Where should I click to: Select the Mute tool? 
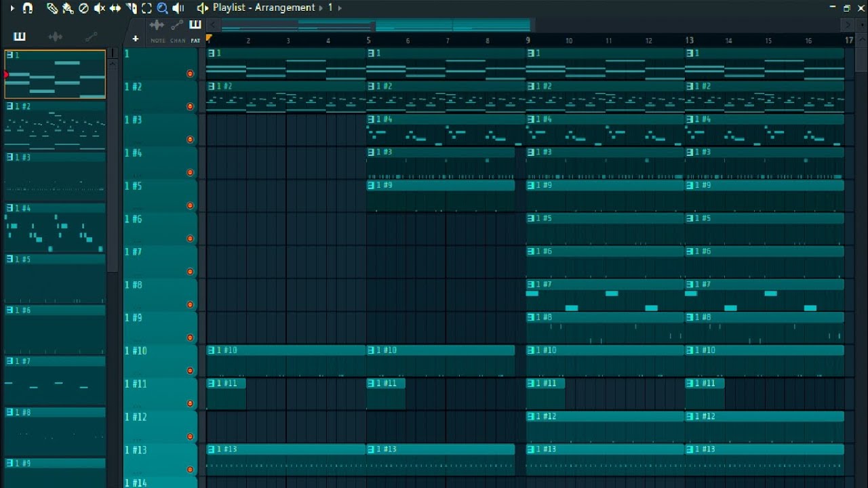(99, 8)
